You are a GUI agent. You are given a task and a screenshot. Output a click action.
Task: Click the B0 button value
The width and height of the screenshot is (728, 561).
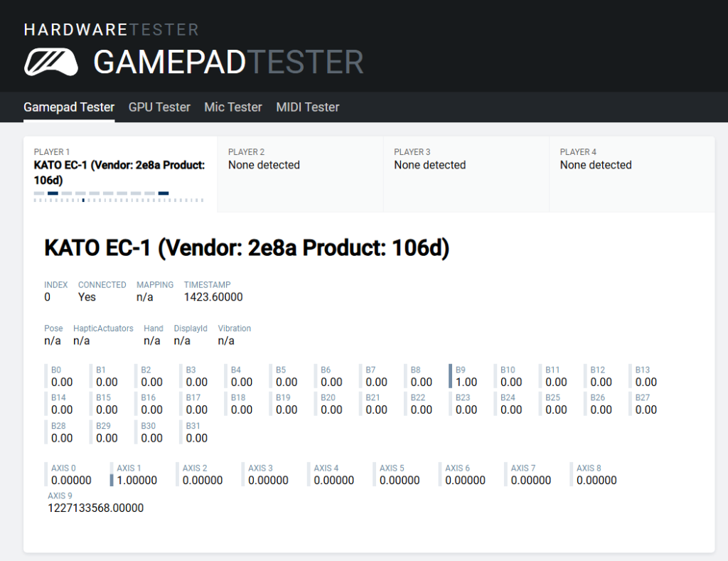(62, 382)
